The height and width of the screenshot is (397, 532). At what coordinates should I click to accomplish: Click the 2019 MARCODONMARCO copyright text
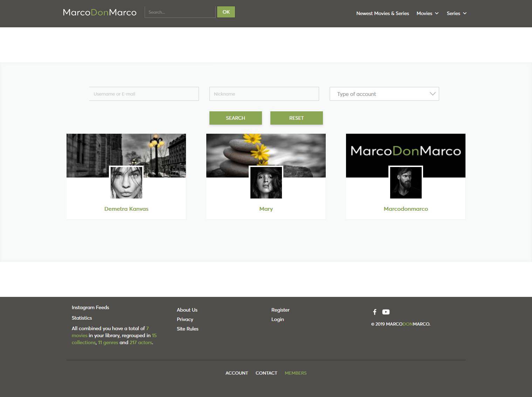tap(401, 324)
